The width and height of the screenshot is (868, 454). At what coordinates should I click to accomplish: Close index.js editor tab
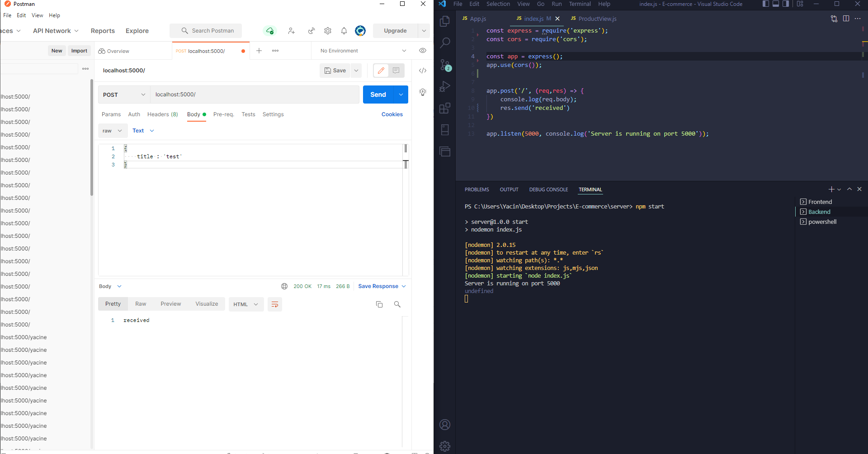(x=557, y=19)
